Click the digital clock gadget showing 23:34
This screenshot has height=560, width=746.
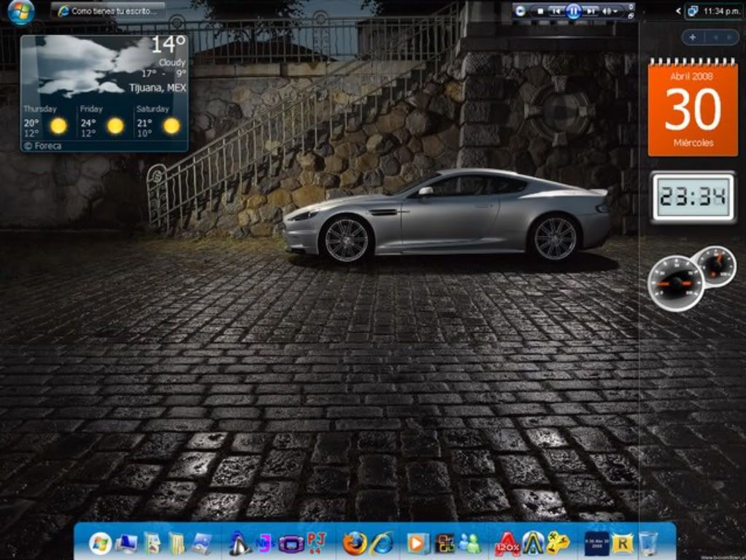click(693, 196)
